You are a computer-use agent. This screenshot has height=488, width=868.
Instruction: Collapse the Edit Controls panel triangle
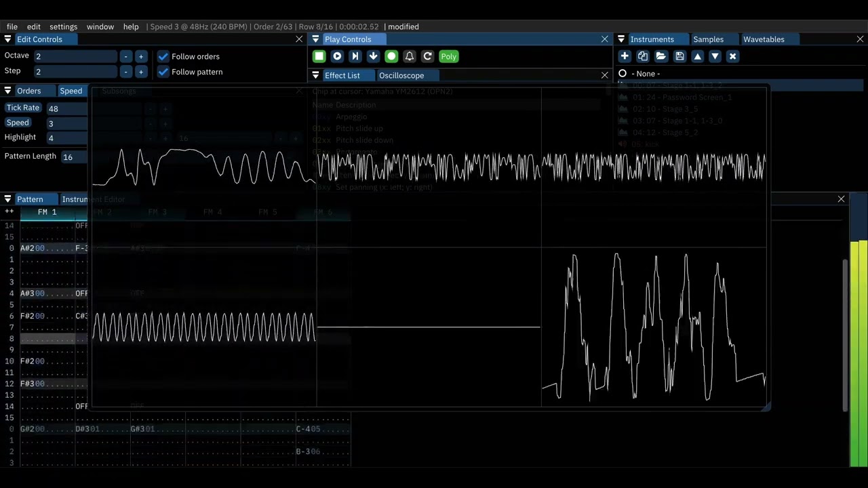pyautogui.click(x=8, y=39)
